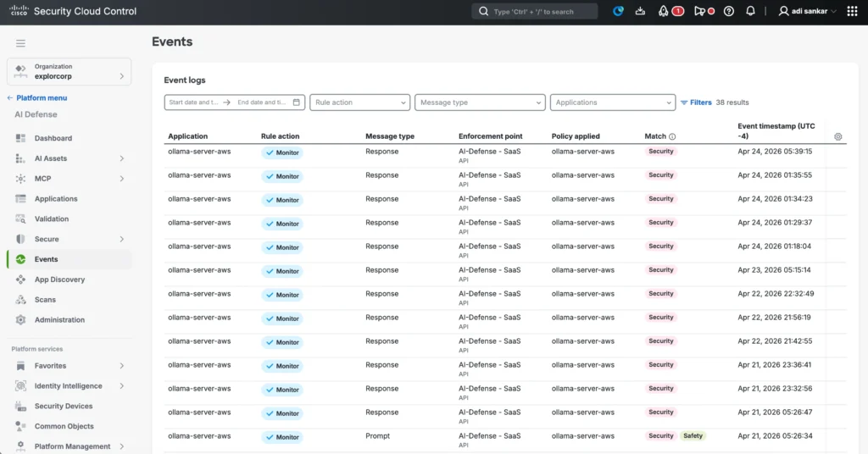Expand the MCP submenu chevron

(122, 179)
